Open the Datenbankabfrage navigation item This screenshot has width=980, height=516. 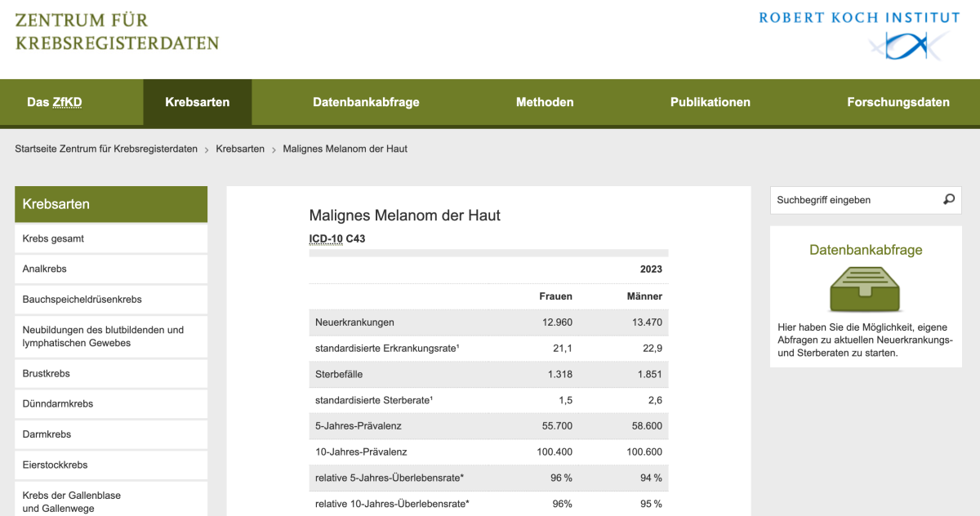pos(366,102)
